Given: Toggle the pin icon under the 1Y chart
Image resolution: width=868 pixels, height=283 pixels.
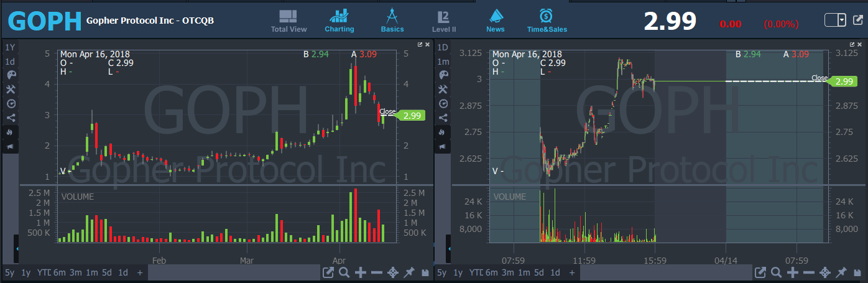Looking at the screenshot, I should [x=409, y=272].
